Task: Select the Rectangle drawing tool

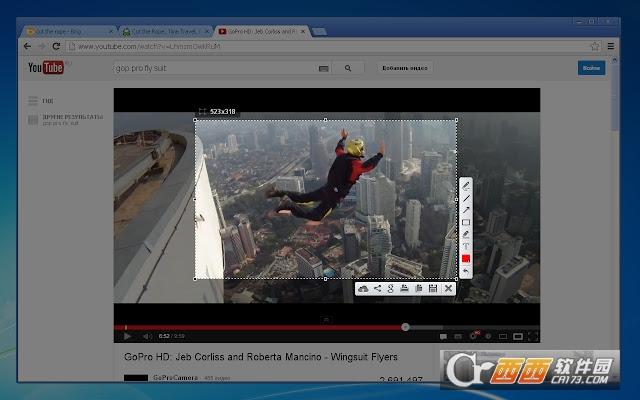Action: click(x=466, y=222)
